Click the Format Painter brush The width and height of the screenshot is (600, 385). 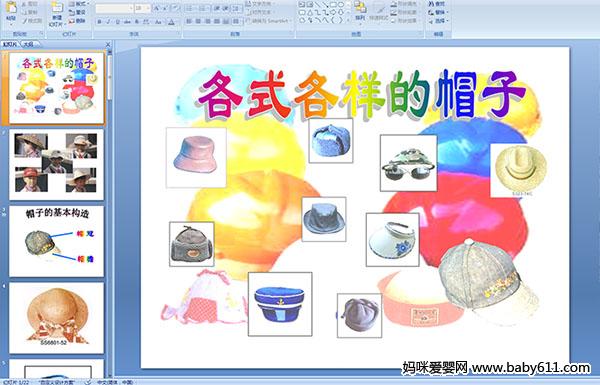click(32, 21)
